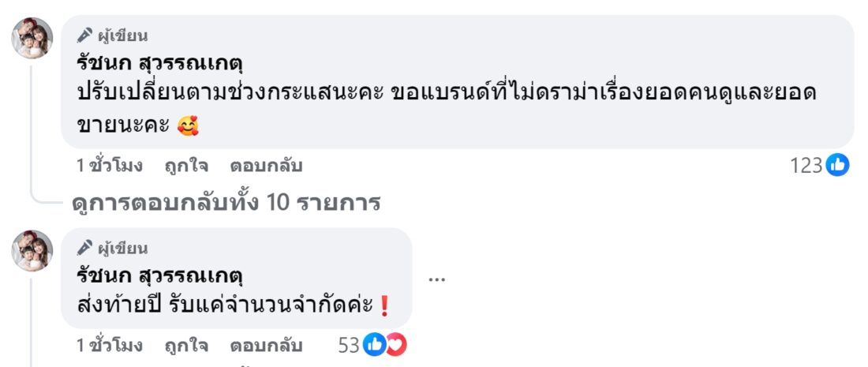Click the pencil author icon on second comment
Screen dimensions: 868x367
tap(84, 249)
